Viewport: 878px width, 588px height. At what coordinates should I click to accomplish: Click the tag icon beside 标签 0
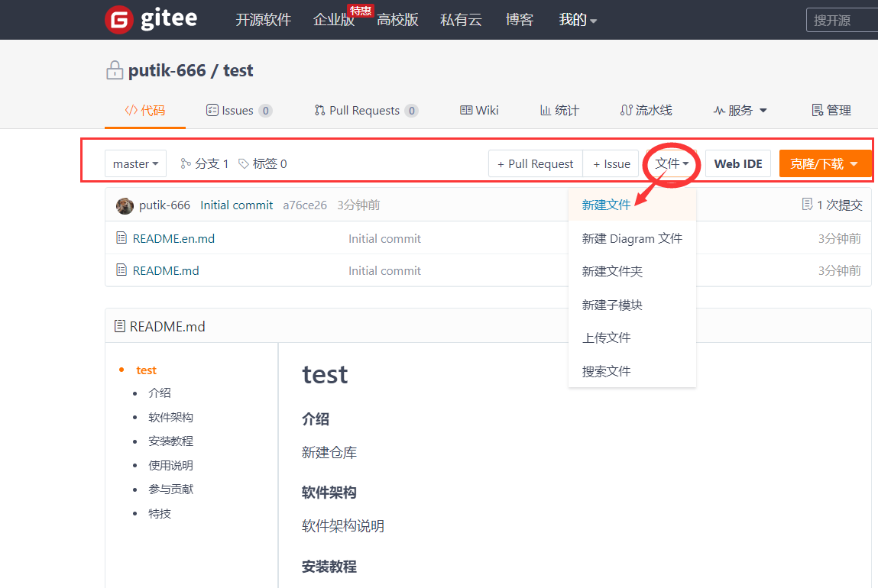pyautogui.click(x=244, y=163)
